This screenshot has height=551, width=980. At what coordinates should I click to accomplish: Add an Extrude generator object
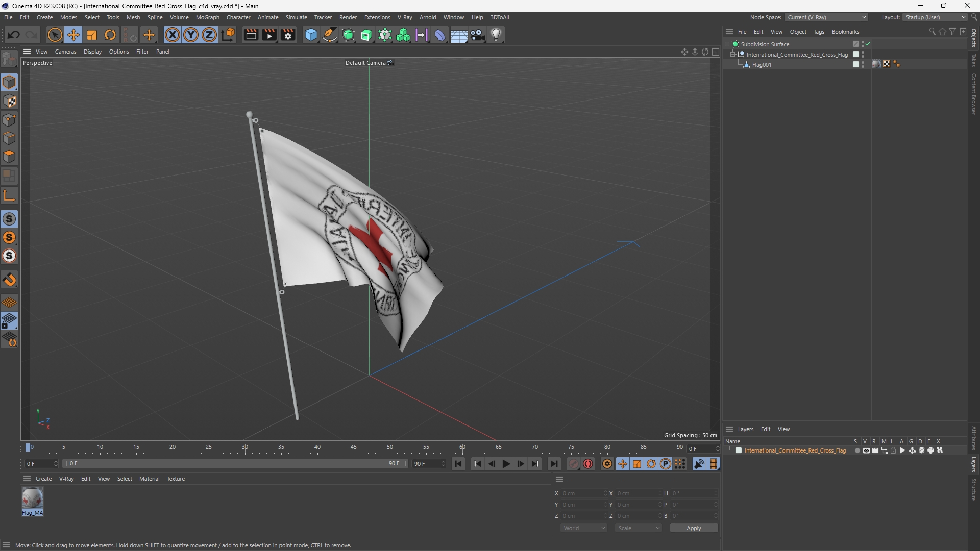pyautogui.click(x=366, y=35)
